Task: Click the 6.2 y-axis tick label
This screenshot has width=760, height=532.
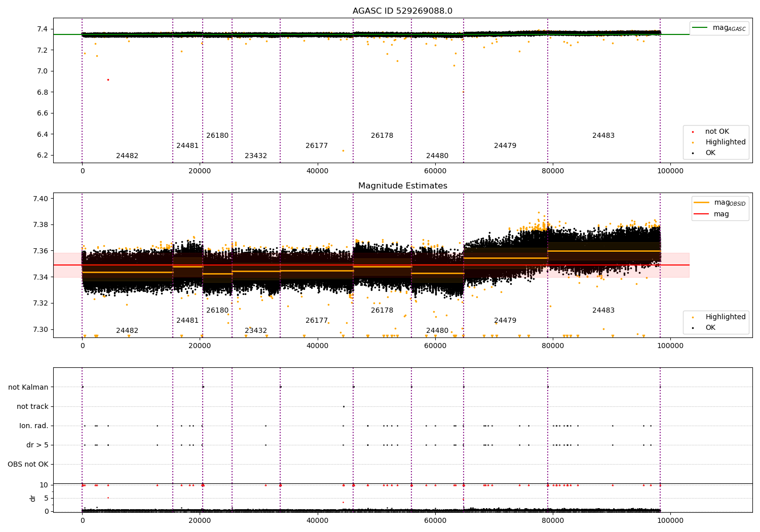Action: pyautogui.click(x=43, y=156)
